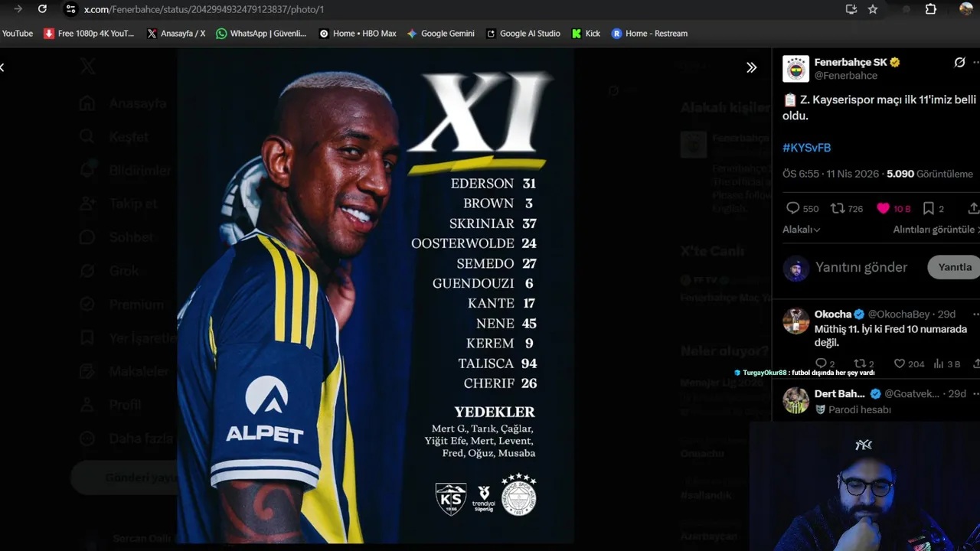Open the @Fenerbahce handle link
The height and width of the screenshot is (551, 980).
[x=846, y=76]
